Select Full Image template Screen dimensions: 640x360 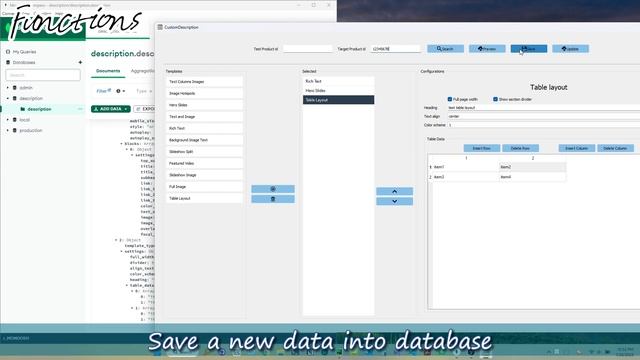click(x=204, y=187)
